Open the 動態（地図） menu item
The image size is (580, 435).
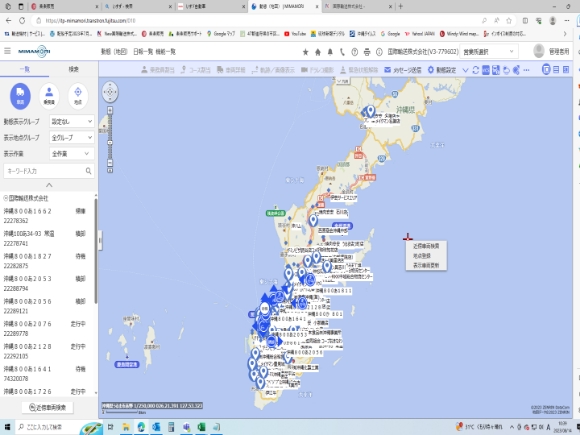click(x=114, y=52)
